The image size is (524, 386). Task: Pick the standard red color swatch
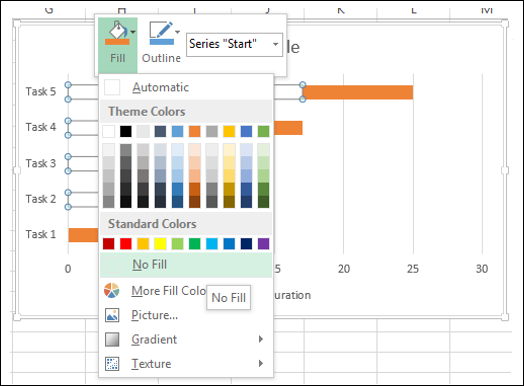coord(126,244)
